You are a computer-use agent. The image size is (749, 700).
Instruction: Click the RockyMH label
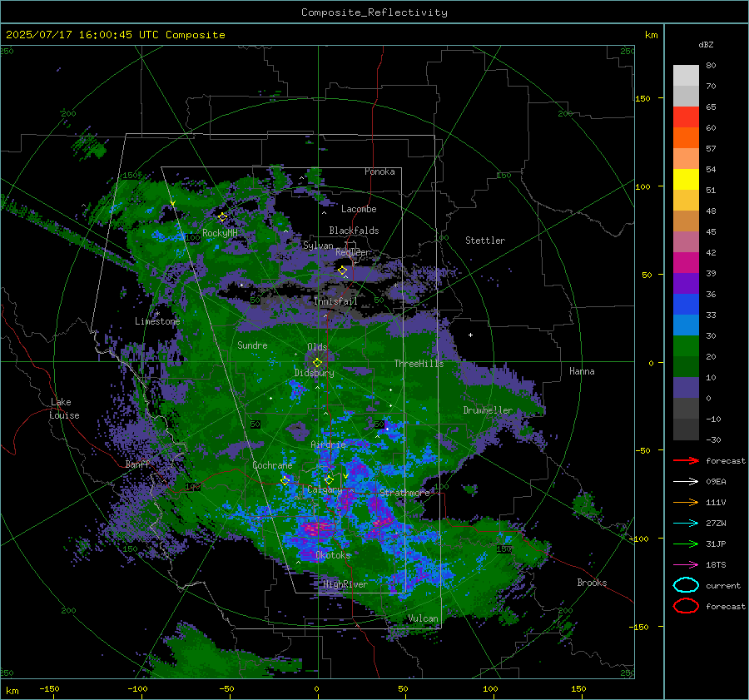[220, 233]
